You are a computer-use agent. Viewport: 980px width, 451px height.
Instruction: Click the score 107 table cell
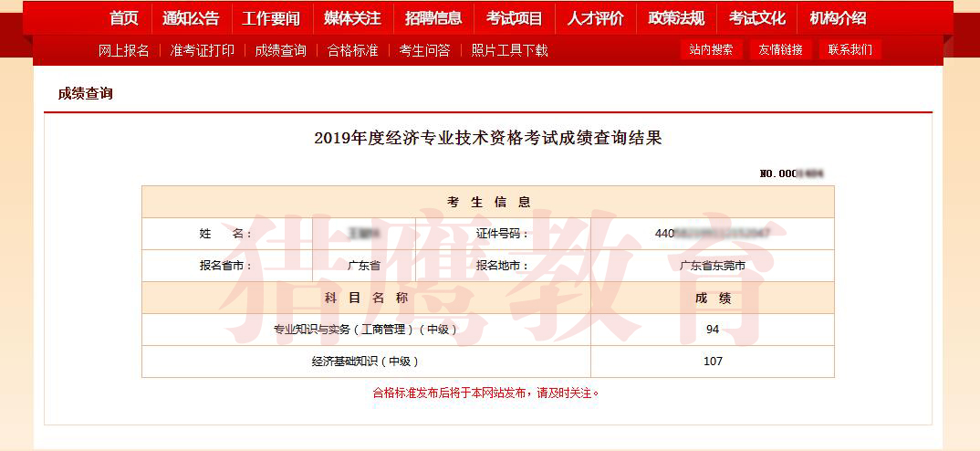(x=713, y=362)
